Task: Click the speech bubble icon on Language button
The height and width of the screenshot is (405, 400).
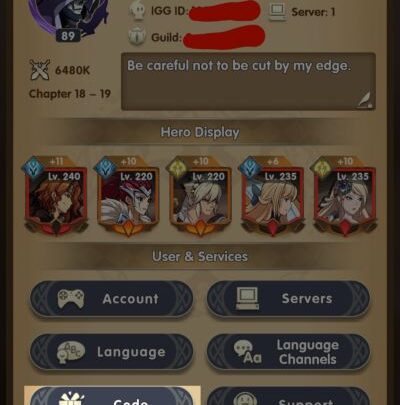Action: click(x=70, y=352)
